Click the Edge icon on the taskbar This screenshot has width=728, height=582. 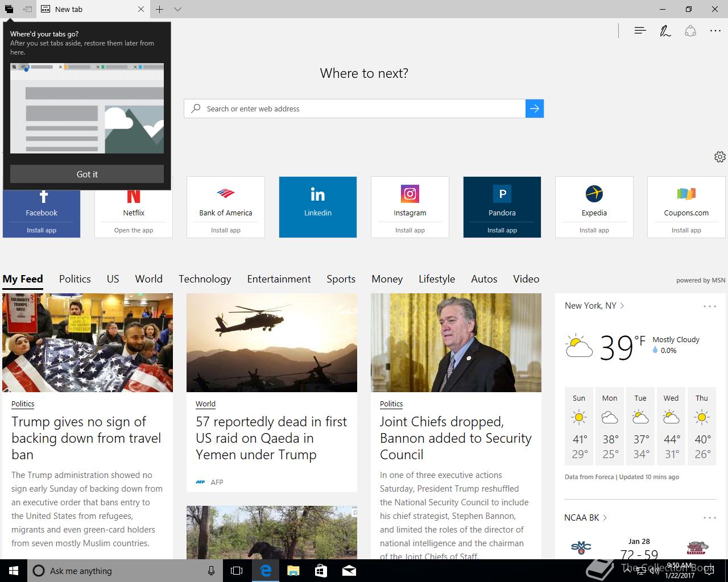pyautogui.click(x=265, y=571)
